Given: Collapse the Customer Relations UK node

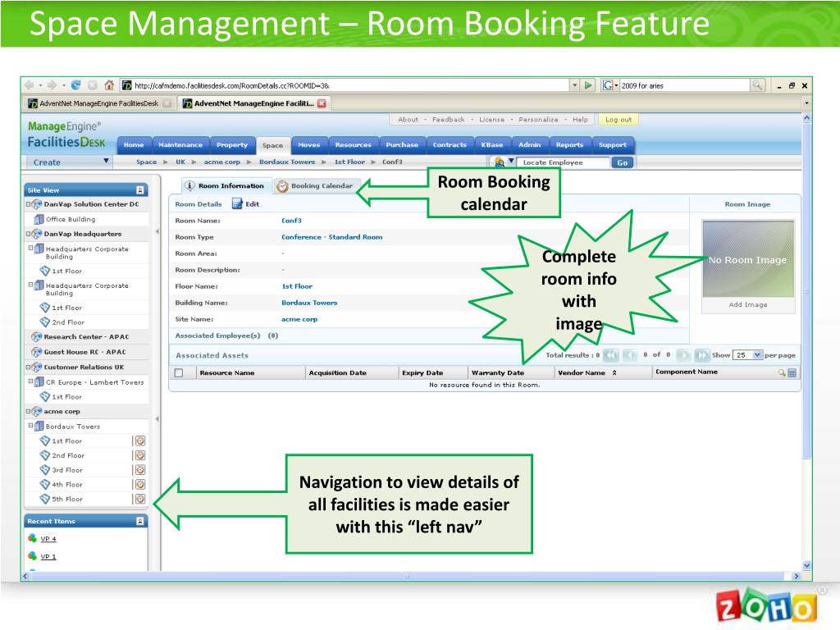Looking at the screenshot, I should [29, 367].
